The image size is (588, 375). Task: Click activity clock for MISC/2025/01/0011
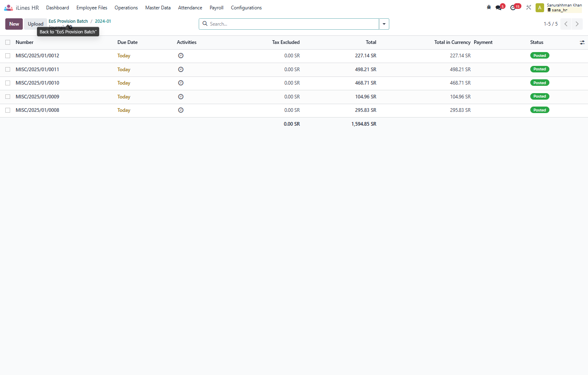point(181,70)
